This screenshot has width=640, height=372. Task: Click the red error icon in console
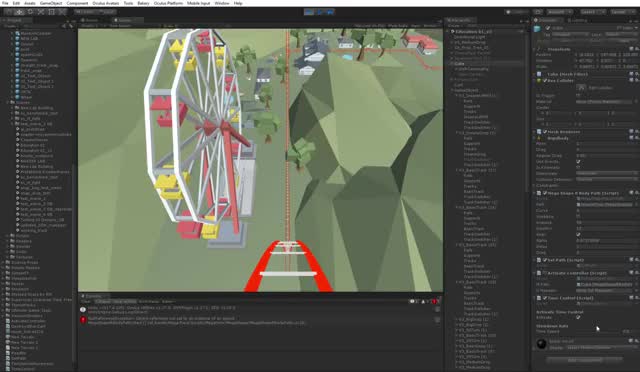coord(83,320)
